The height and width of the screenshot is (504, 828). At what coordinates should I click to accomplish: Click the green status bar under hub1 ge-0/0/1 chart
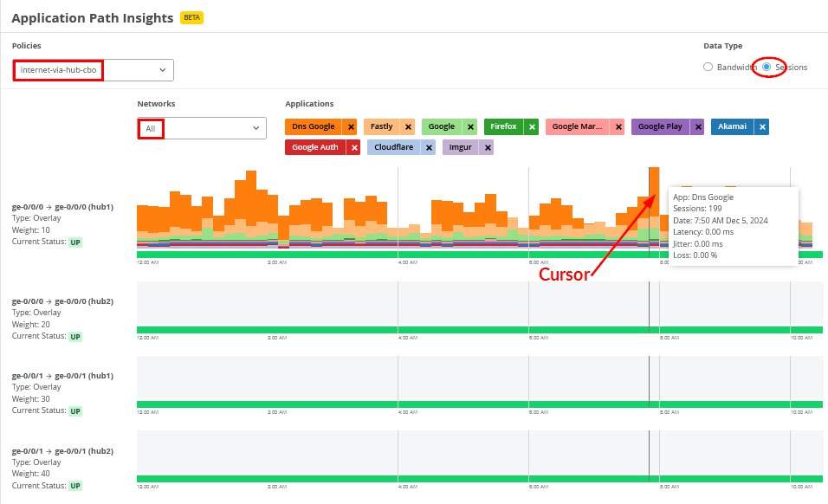click(480, 404)
